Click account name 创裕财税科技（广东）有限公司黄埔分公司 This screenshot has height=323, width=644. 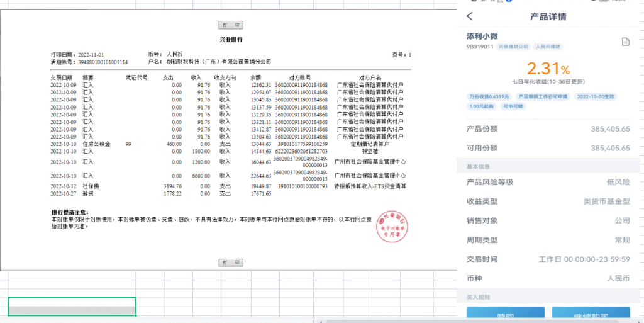point(218,62)
